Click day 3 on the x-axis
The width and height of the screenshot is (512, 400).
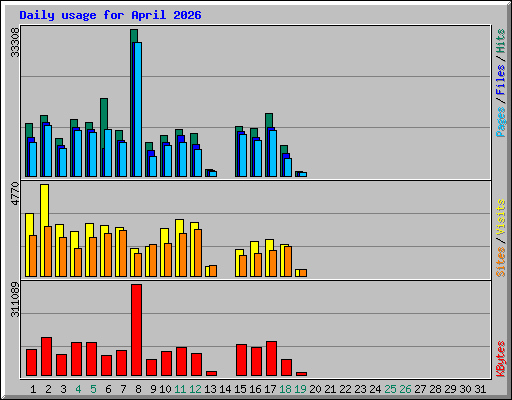(x=63, y=389)
